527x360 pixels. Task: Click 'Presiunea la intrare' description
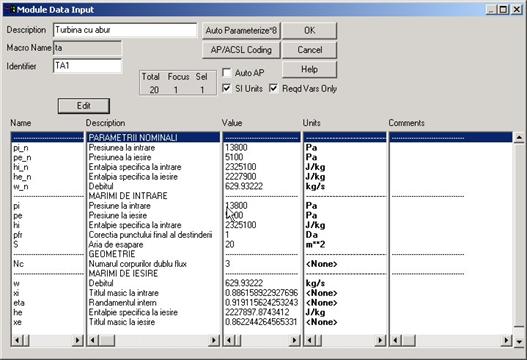122,148
